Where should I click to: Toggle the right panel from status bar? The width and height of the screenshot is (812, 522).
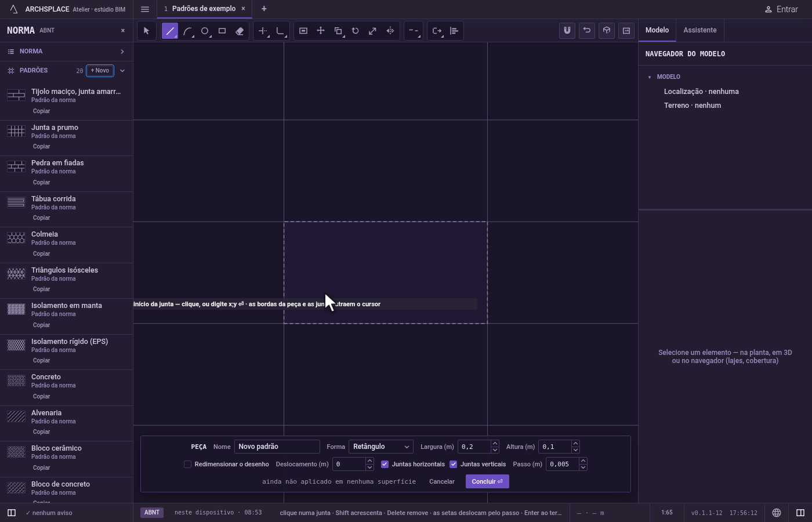tap(800, 513)
